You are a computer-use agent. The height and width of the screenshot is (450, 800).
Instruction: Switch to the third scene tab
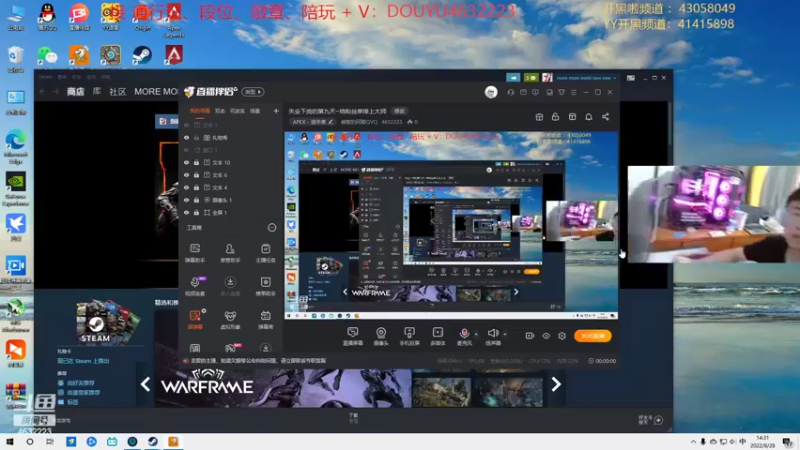[237, 111]
